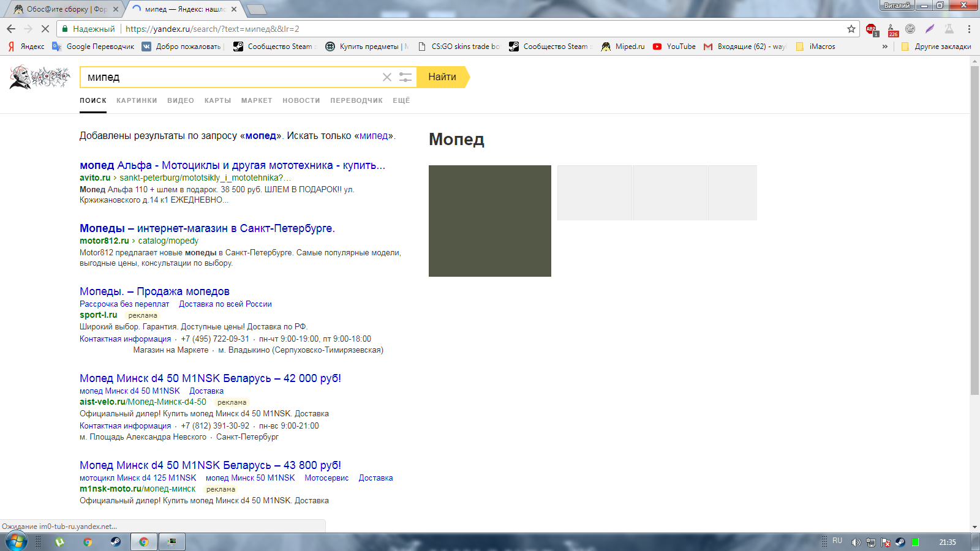
Task: Open the Мопед Минск result priced 42 000 руб
Action: [x=210, y=378]
